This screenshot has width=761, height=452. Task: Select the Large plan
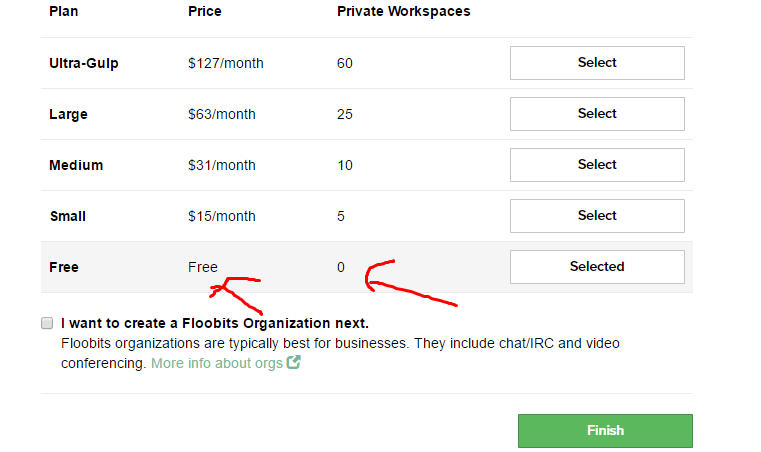point(597,114)
